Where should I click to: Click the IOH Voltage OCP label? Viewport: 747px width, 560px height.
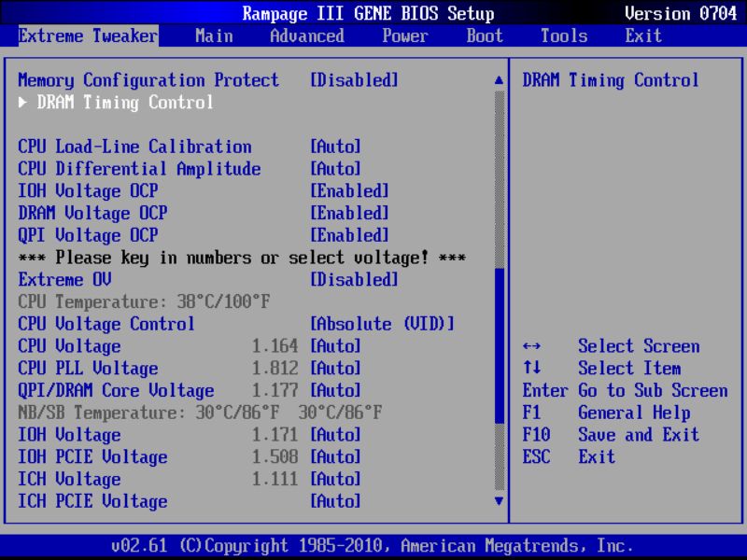pyautogui.click(x=88, y=191)
